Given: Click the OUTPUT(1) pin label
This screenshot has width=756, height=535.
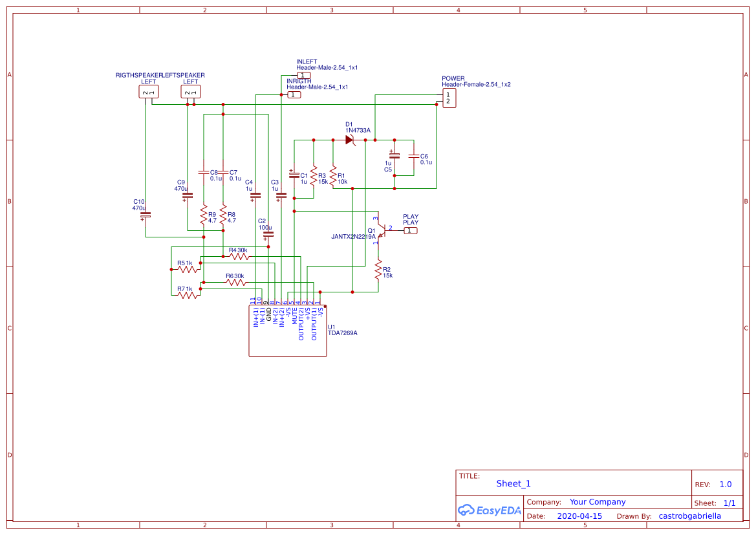Looking at the screenshot, I should coord(314,324).
